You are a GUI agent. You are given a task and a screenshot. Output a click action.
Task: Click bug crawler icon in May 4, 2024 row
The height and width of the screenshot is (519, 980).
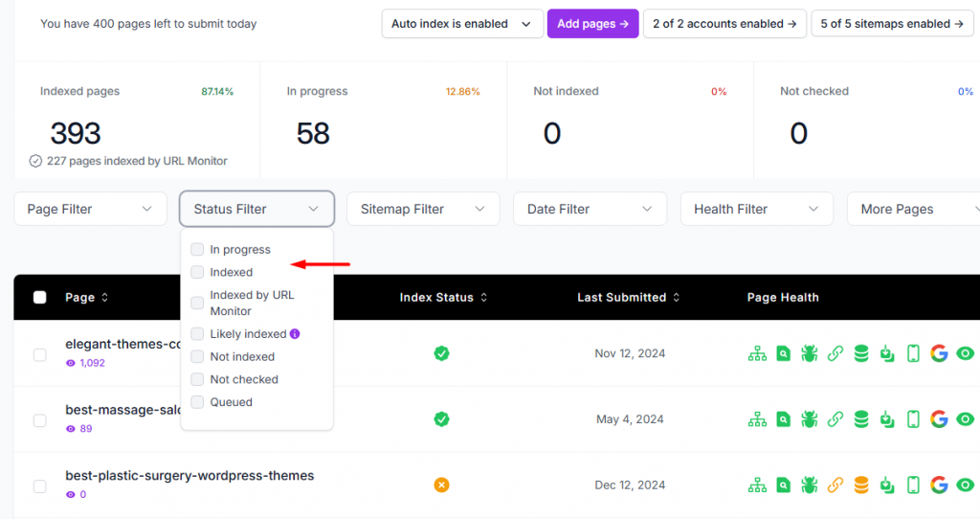coord(810,419)
